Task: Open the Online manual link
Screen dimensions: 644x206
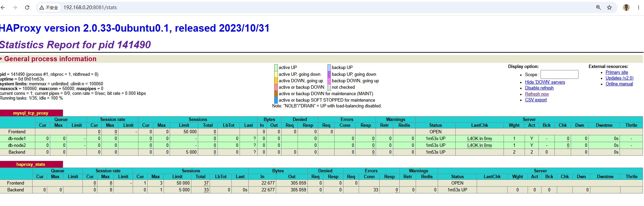Action: pyautogui.click(x=619, y=84)
